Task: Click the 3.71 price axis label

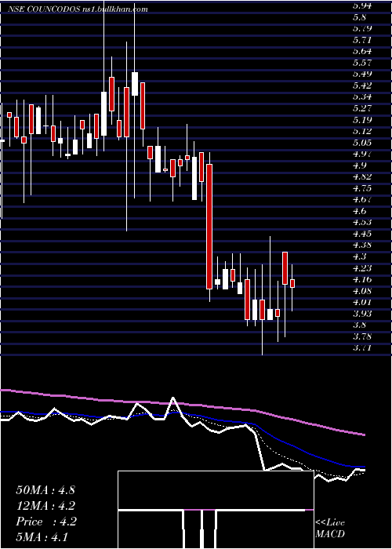Action: 362,347
